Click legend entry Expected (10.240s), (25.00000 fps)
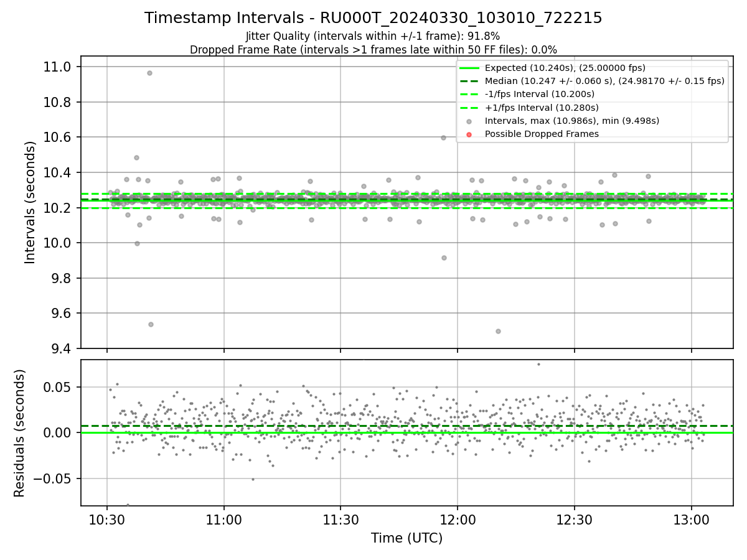Viewport: 747px width, 560px height. [x=565, y=68]
